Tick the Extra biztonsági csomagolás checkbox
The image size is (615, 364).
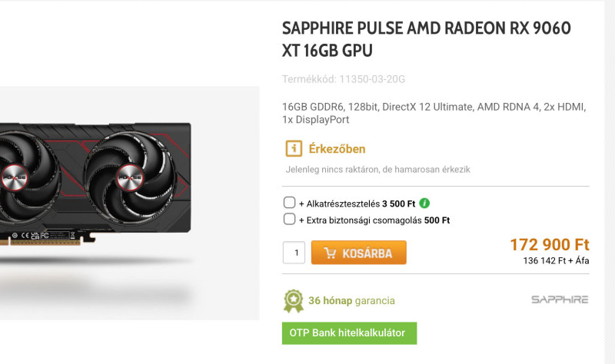point(290,219)
